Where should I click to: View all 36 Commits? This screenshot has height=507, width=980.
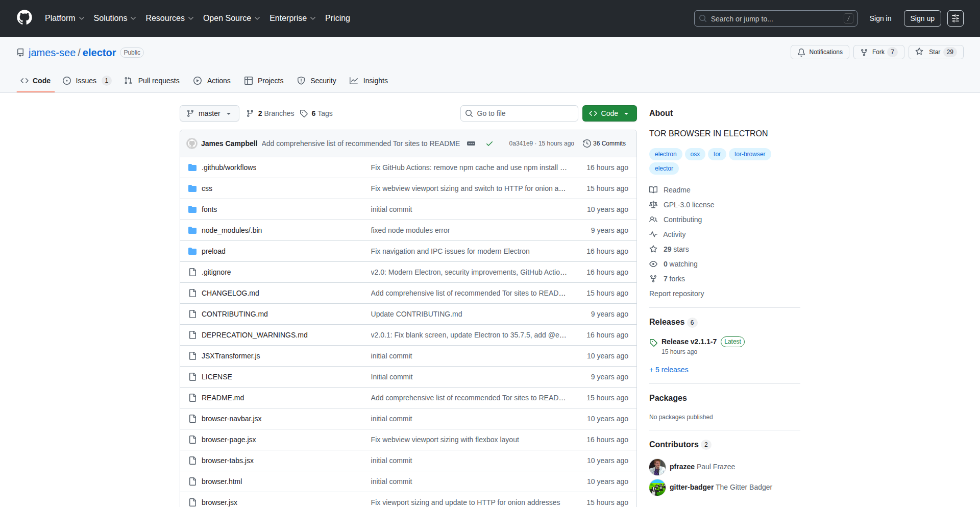604,143
